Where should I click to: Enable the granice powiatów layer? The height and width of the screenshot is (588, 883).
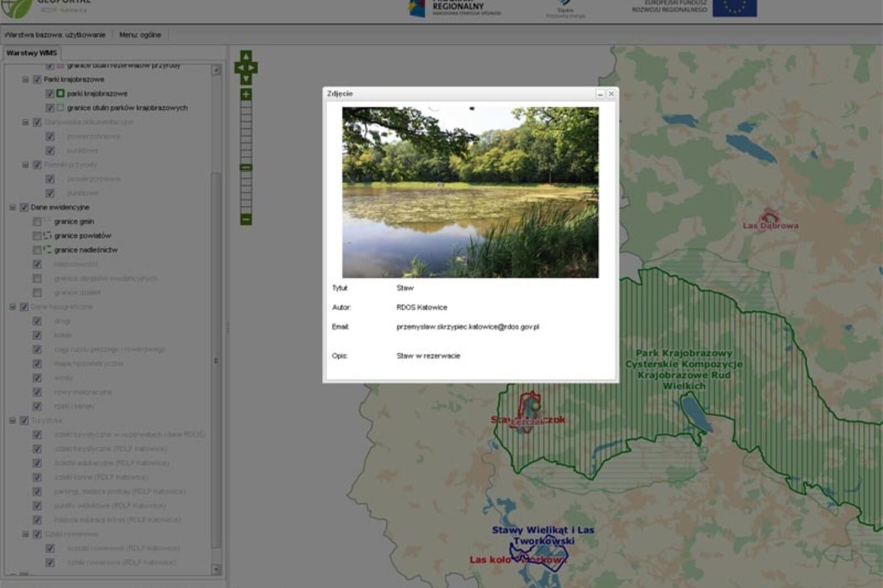(x=37, y=236)
